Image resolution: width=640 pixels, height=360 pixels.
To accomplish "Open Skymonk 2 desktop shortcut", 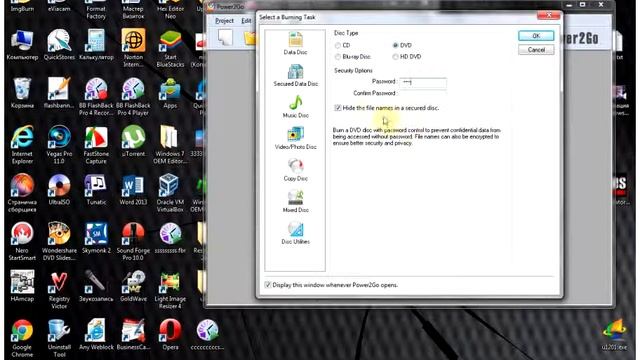I will (x=96, y=238).
